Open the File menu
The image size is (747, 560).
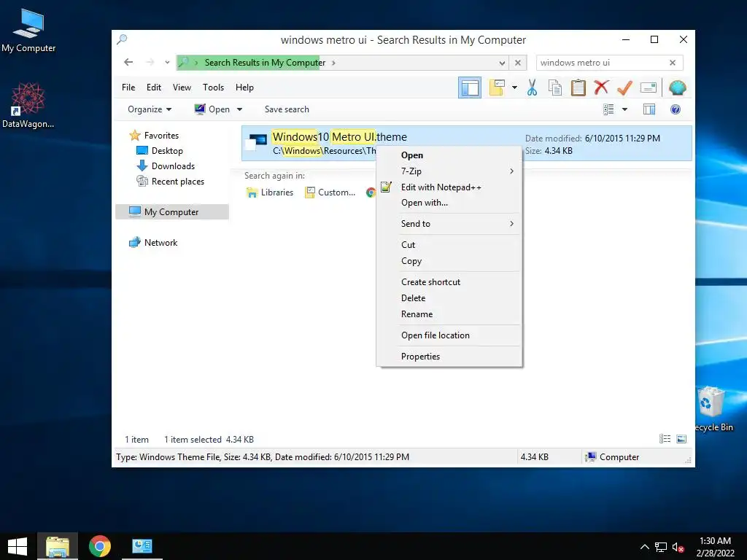(x=128, y=87)
